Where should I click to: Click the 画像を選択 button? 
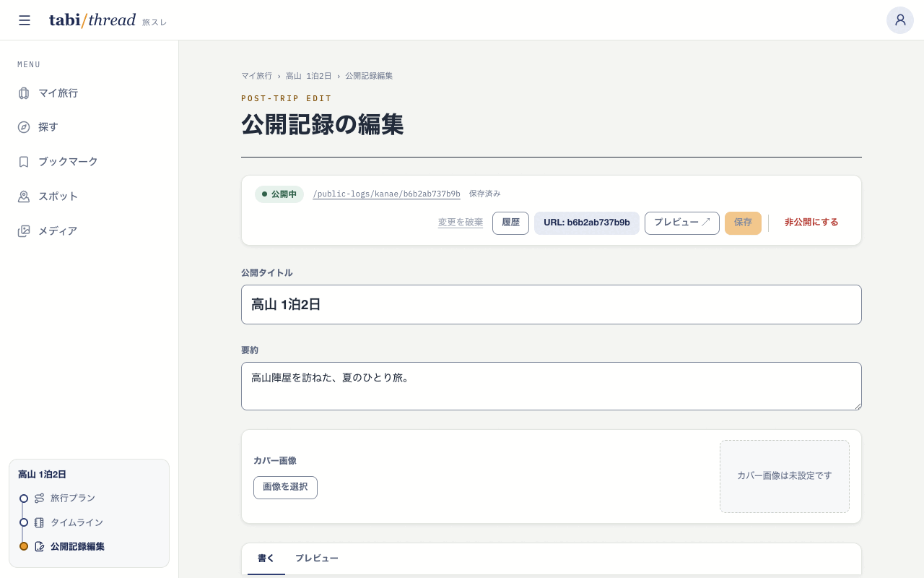click(x=285, y=488)
